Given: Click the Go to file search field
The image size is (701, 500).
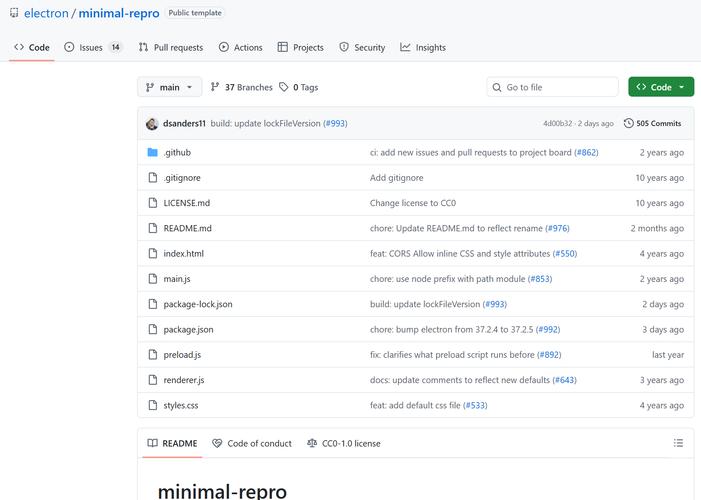Looking at the screenshot, I should tap(553, 87).
